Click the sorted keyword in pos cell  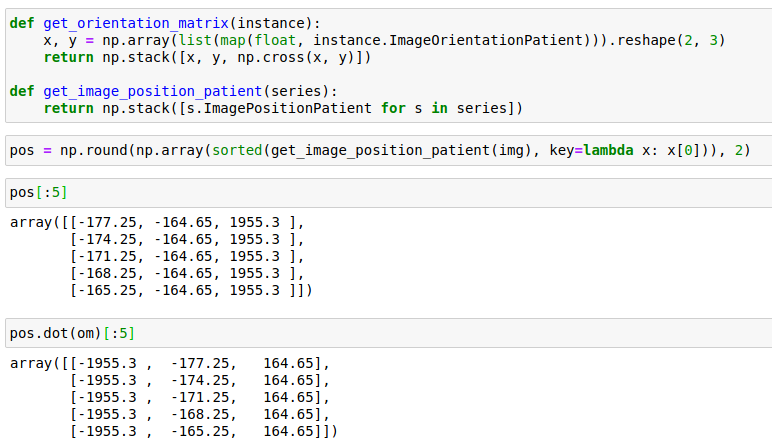[x=237, y=150]
